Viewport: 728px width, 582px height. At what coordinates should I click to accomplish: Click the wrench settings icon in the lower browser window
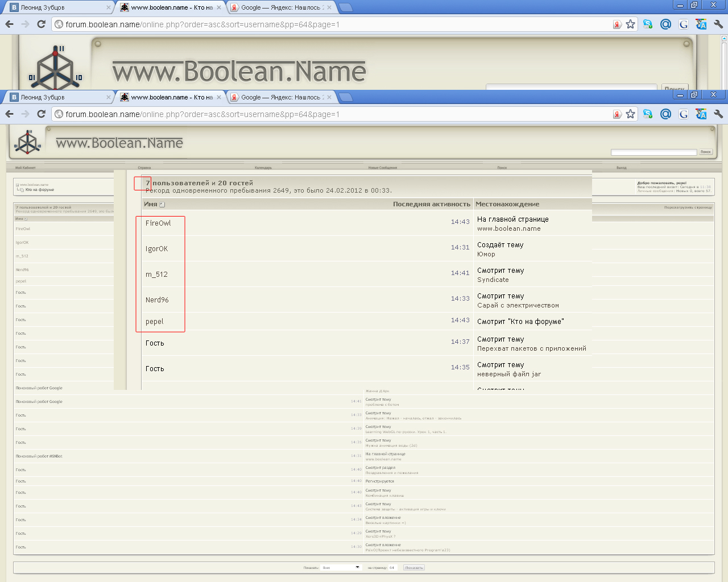(718, 114)
